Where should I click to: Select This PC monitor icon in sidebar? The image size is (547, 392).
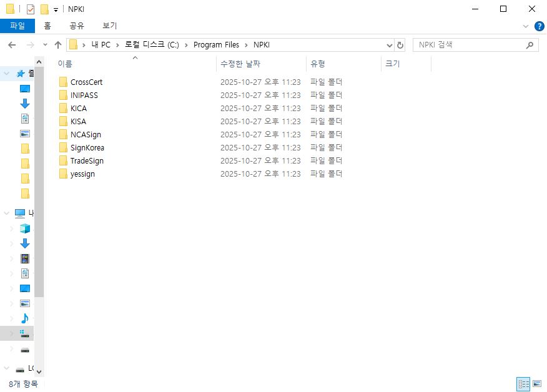click(20, 213)
